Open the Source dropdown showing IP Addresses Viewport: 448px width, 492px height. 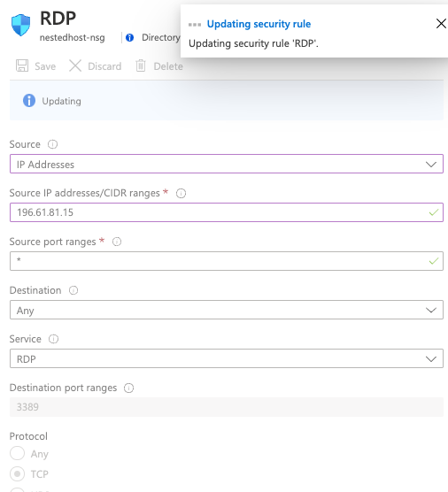point(227,164)
